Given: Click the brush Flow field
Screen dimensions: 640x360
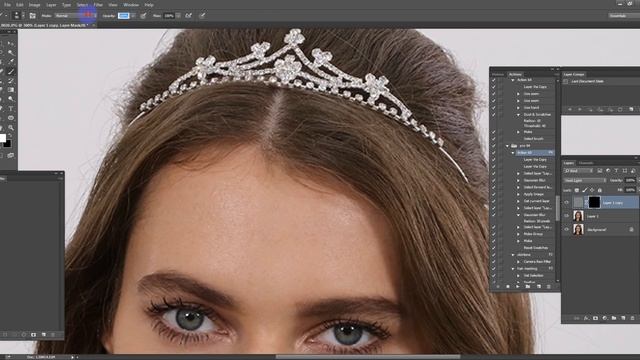Looking at the screenshot, I should point(169,16).
